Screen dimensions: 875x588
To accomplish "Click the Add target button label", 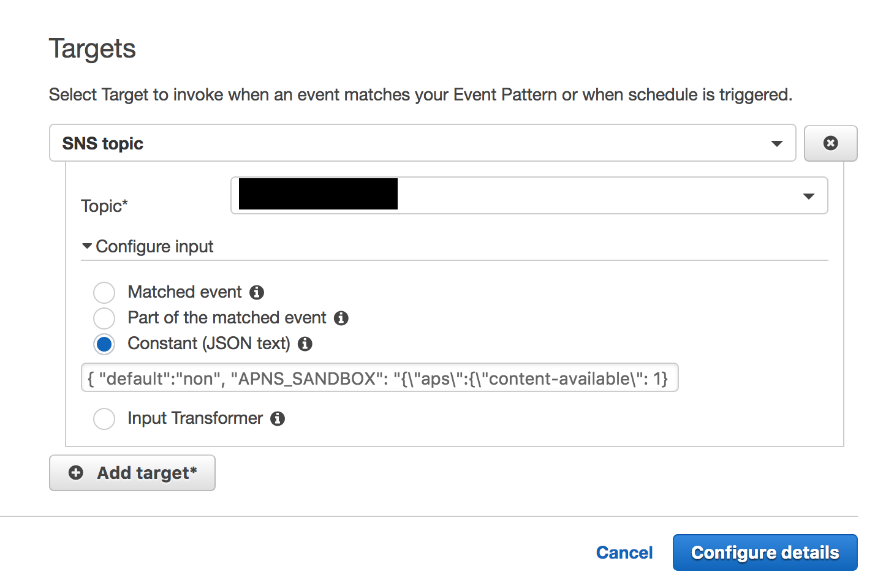I will [147, 473].
